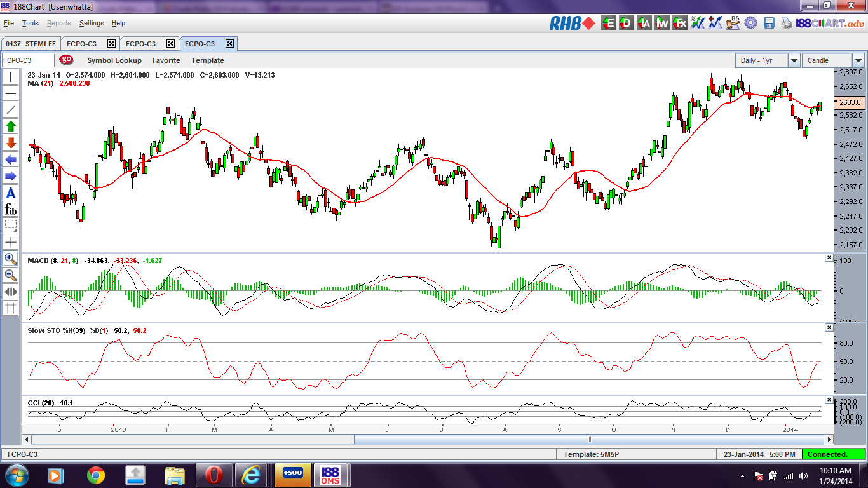Place an orange down arrow marker
Viewport: 868px width, 488px height.
(x=11, y=143)
